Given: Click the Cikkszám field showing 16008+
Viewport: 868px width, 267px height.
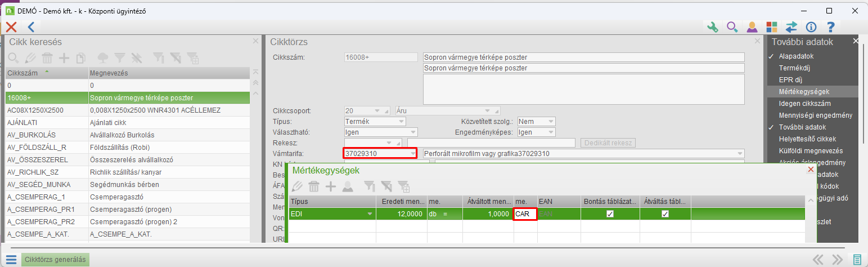Looking at the screenshot, I should coord(380,57).
